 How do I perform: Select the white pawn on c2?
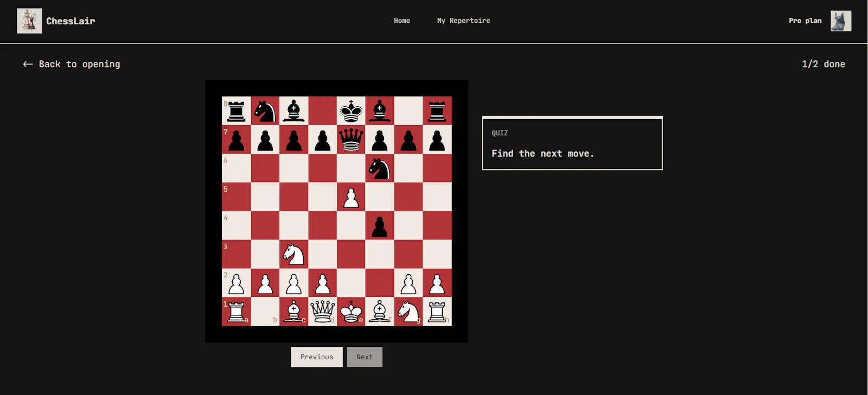point(293,283)
